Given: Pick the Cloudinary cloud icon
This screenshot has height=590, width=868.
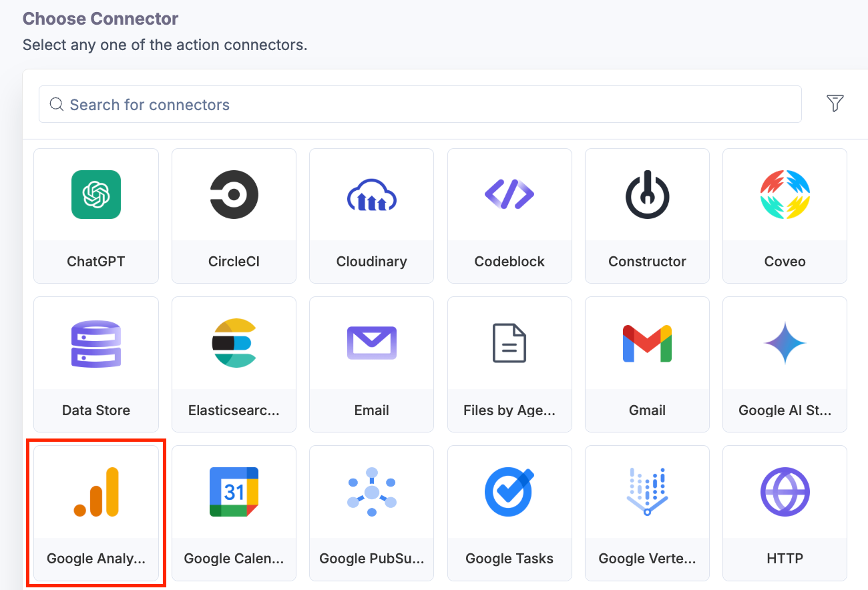Looking at the screenshot, I should tap(372, 195).
